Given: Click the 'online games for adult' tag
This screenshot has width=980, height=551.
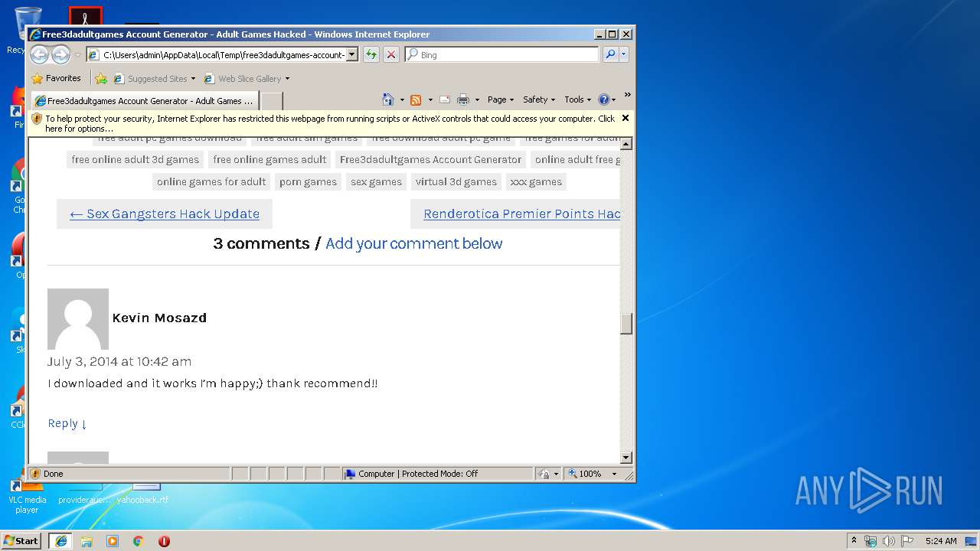Looking at the screenshot, I should [x=211, y=181].
